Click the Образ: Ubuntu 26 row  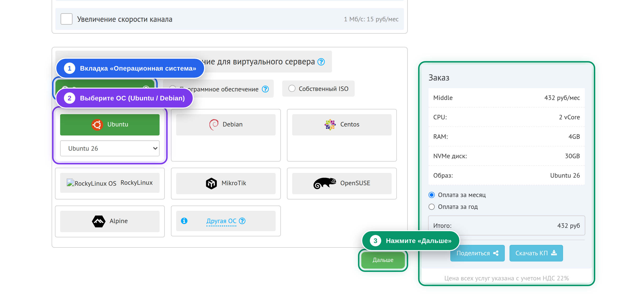pyautogui.click(x=506, y=175)
